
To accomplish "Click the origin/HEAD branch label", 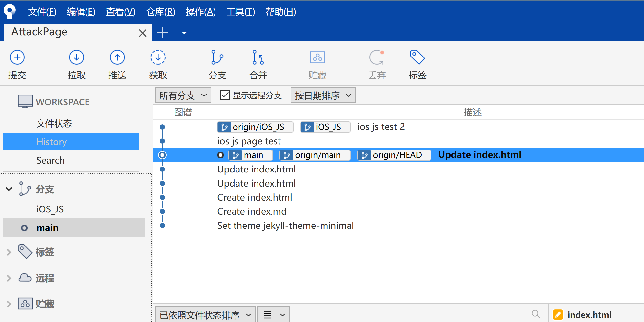I will click(x=394, y=155).
